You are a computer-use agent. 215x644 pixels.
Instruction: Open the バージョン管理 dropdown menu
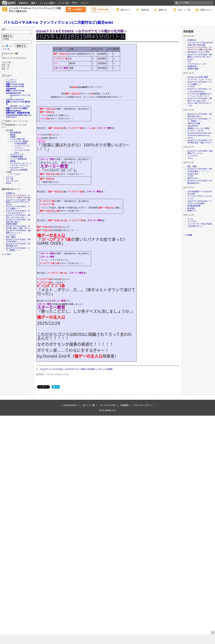[x=47, y=3]
